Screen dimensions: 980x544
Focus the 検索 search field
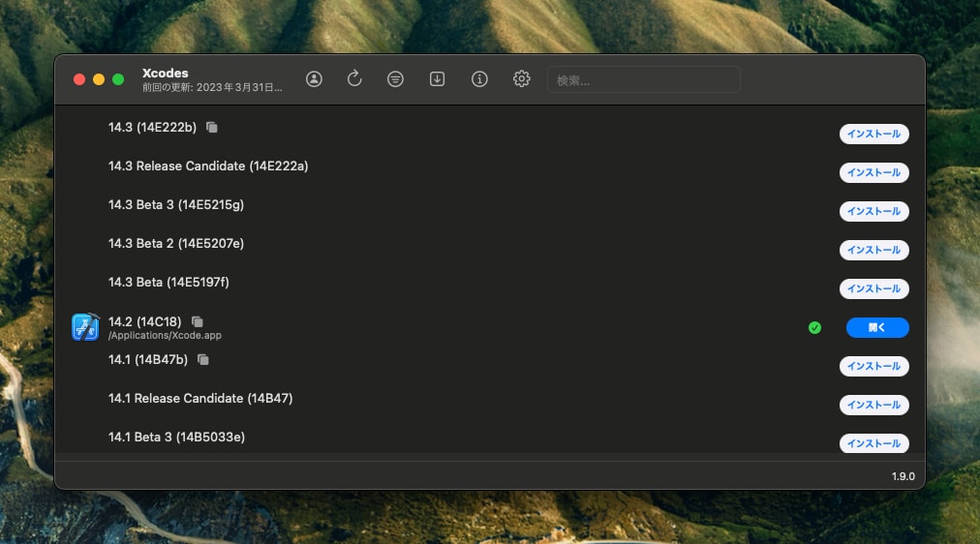tap(643, 80)
